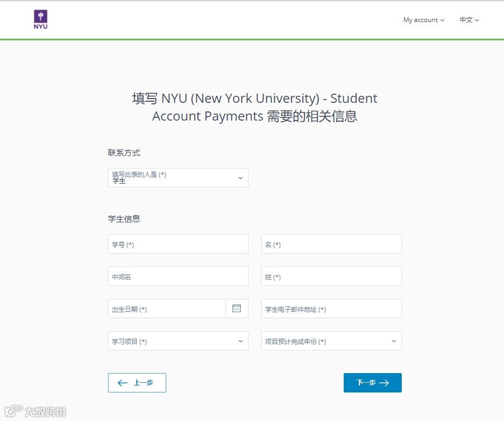Open the calendar date picker icon

click(237, 308)
